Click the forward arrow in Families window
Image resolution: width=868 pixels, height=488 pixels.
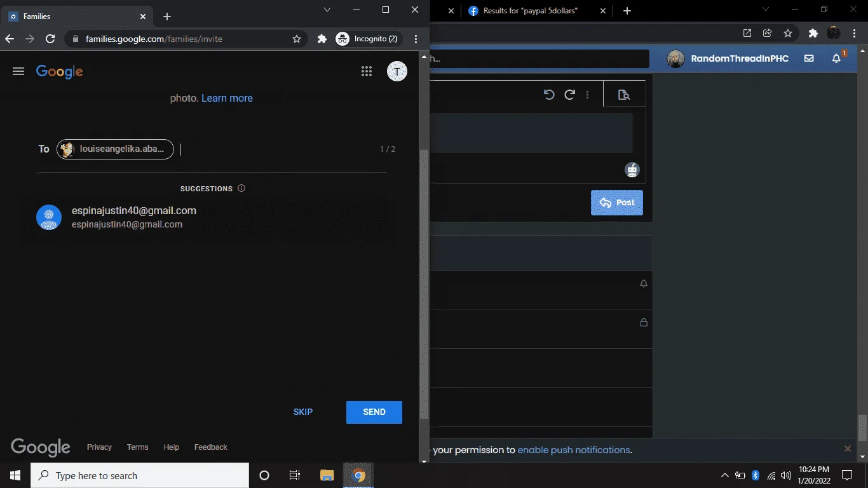[x=30, y=39]
